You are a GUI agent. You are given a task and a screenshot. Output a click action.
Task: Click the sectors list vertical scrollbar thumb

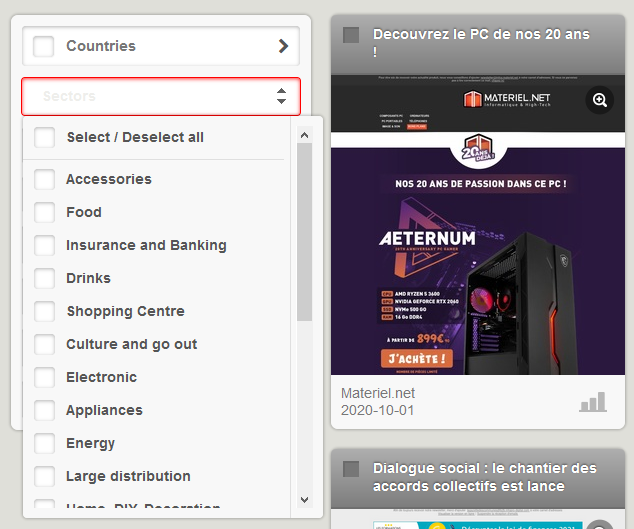click(x=305, y=230)
